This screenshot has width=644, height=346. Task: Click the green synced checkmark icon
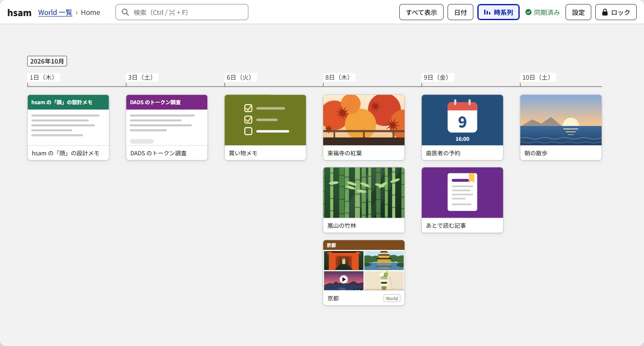coord(528,12)
